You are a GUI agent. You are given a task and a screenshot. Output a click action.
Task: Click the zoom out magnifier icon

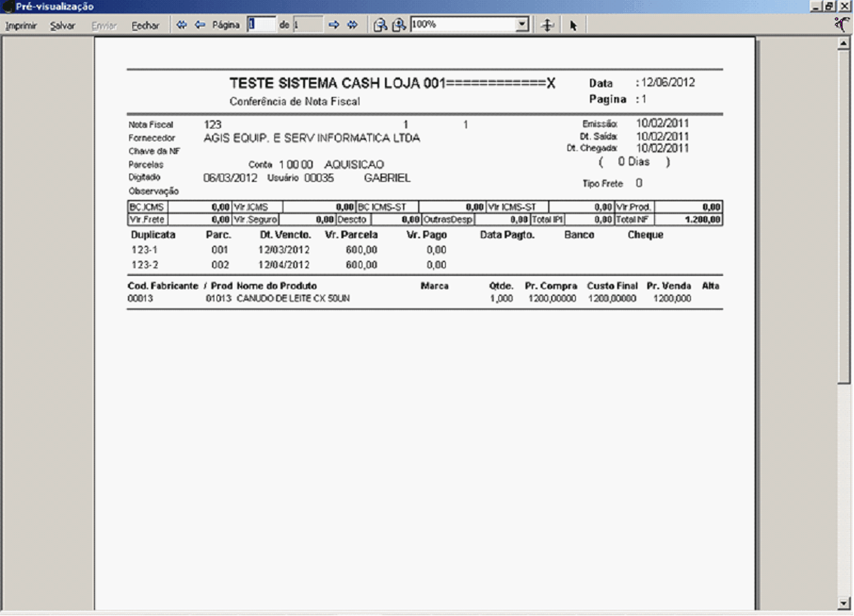pos(381,25)
